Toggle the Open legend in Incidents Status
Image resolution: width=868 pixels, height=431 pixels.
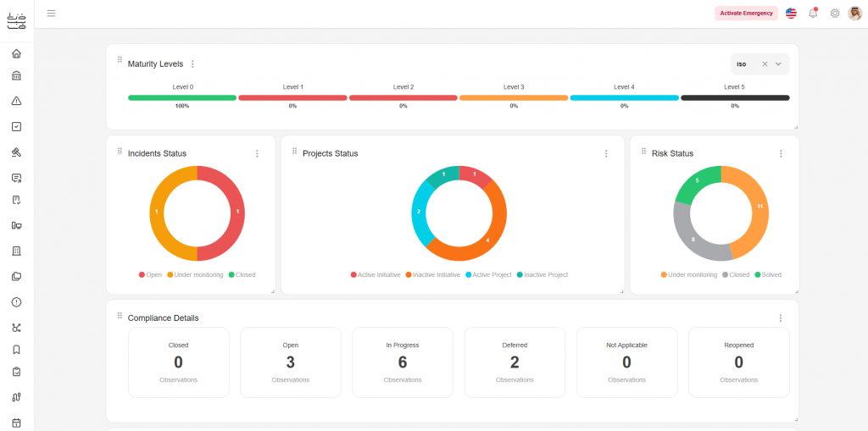(150, 275)
